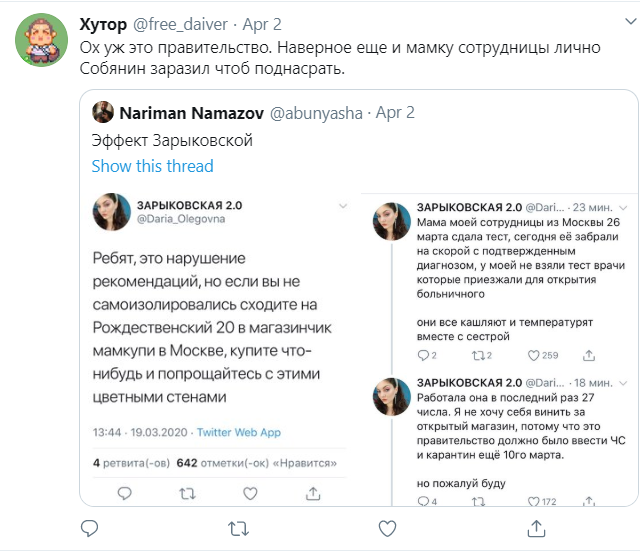Open Nariman Namazov's profile name
This screenshot has height=552, width=640.
(186, 112)
